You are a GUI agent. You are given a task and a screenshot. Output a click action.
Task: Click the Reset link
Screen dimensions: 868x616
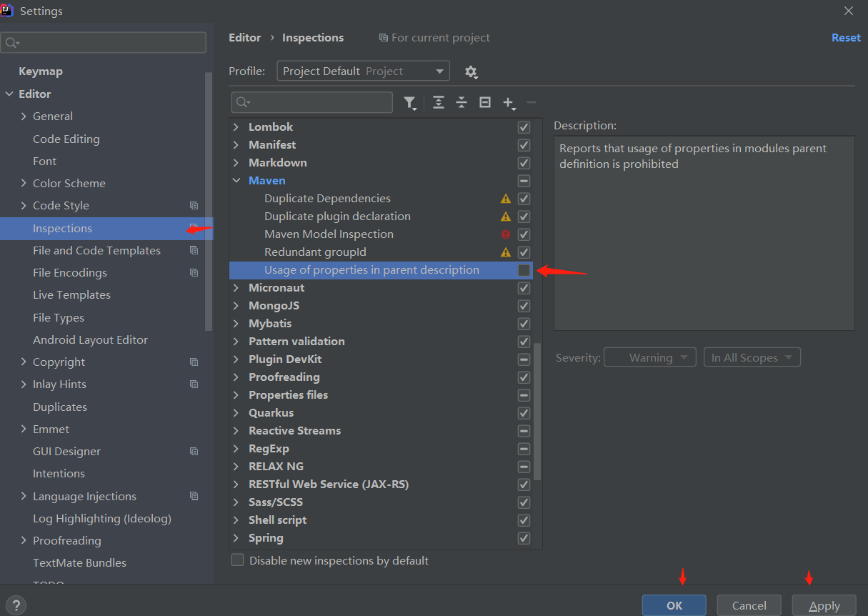(846, 38)
